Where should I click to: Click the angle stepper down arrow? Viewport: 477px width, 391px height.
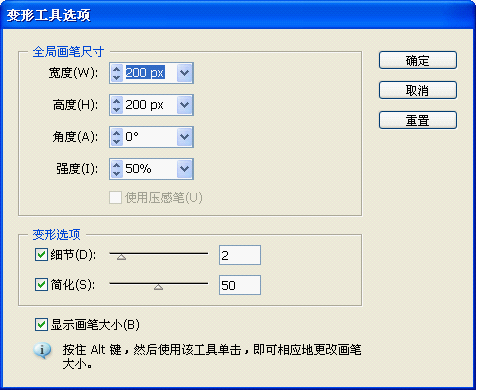[x=116, y=141]
